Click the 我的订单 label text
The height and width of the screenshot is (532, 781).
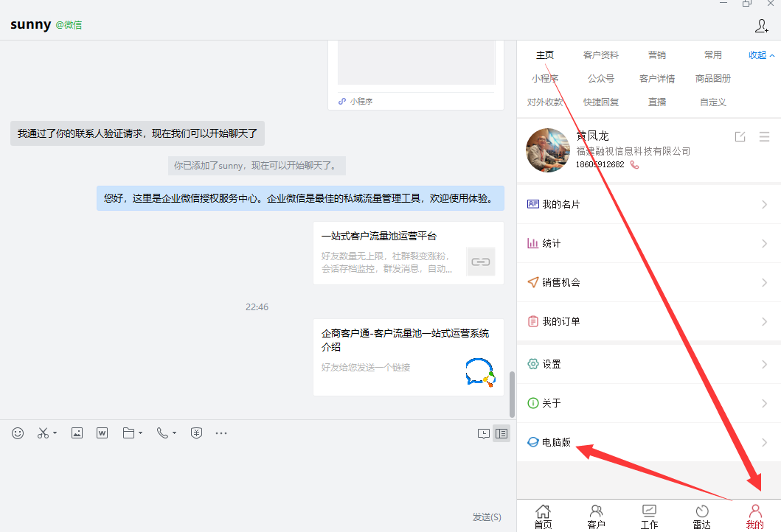[x=560, y=321]
